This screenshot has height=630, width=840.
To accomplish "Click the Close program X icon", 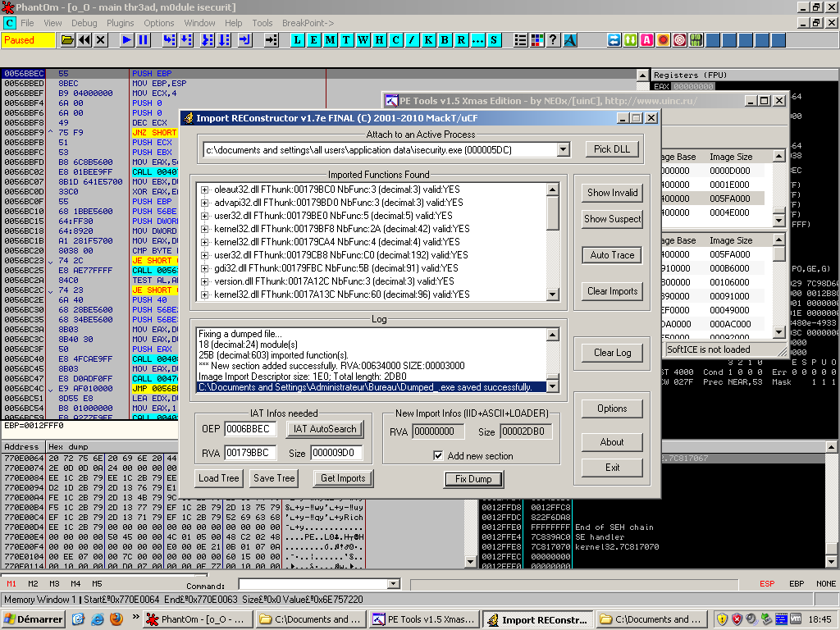I will [101, 40].
